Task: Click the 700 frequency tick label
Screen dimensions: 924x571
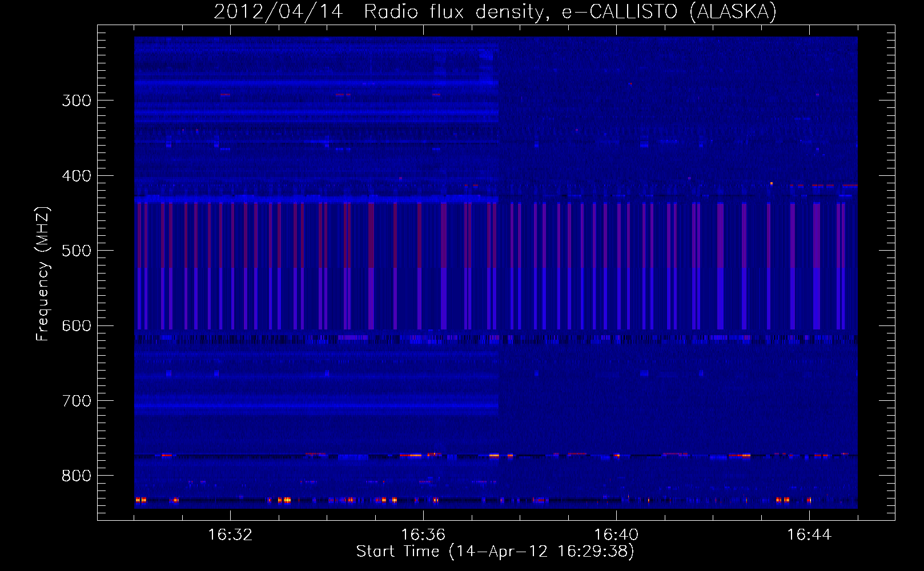Action: [77, 401]
